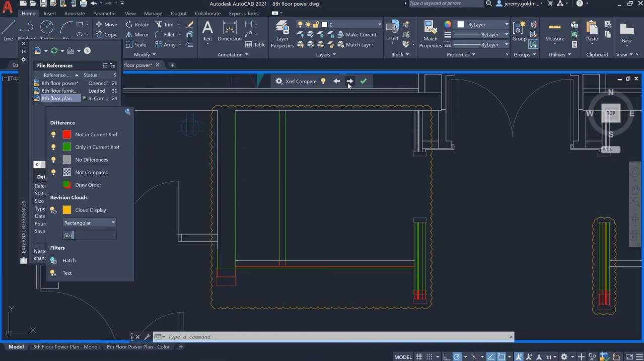Click the Text annotation tool
The height and width of the screenshot is (361, 644).
[x=207, y=31]
